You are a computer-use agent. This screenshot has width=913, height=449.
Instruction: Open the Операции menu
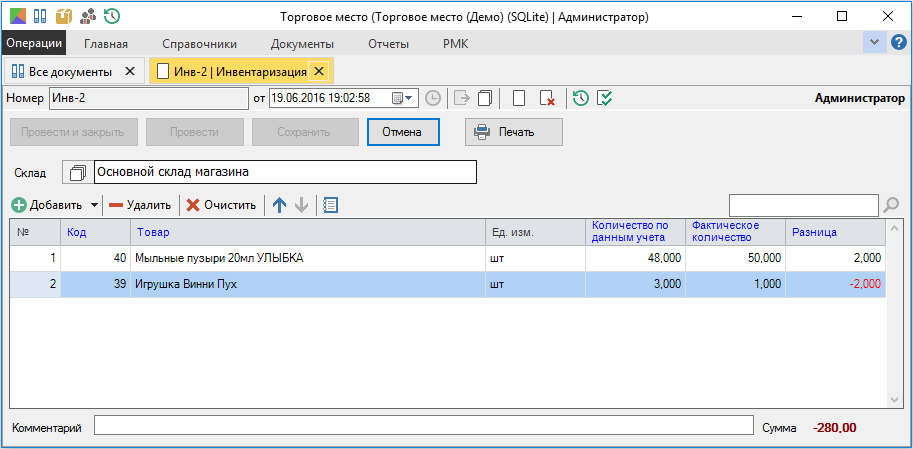pyautogui.click(x=34, y=43)
